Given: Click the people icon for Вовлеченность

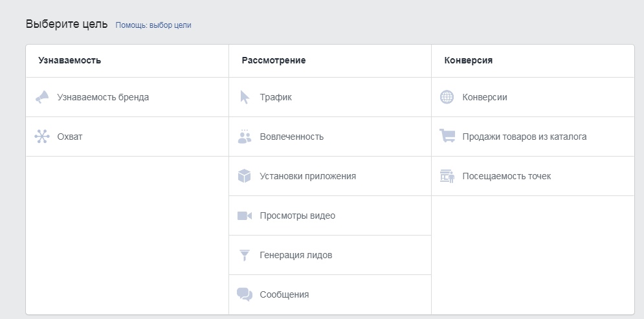Looking at the screenshot, I should pos(245,137).
